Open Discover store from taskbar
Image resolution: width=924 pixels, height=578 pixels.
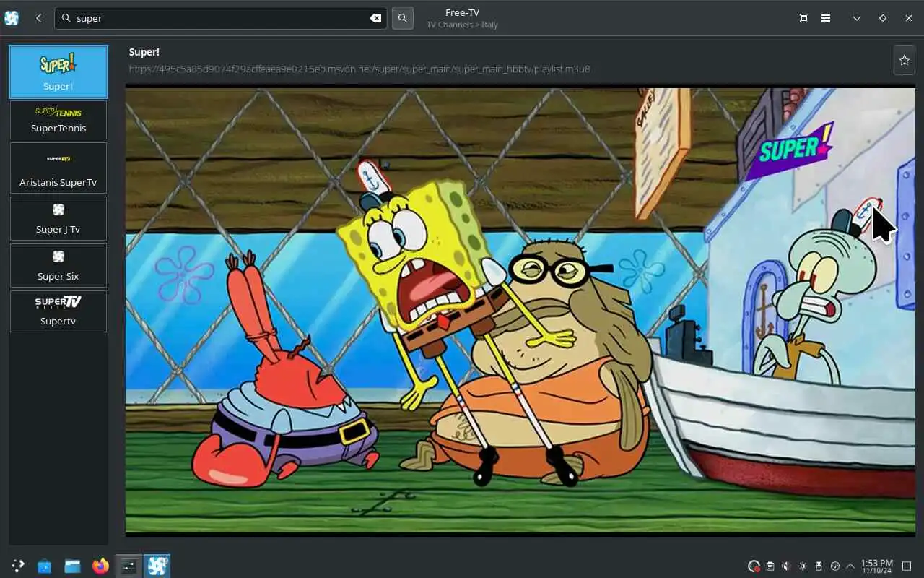(x=45, y=566)
